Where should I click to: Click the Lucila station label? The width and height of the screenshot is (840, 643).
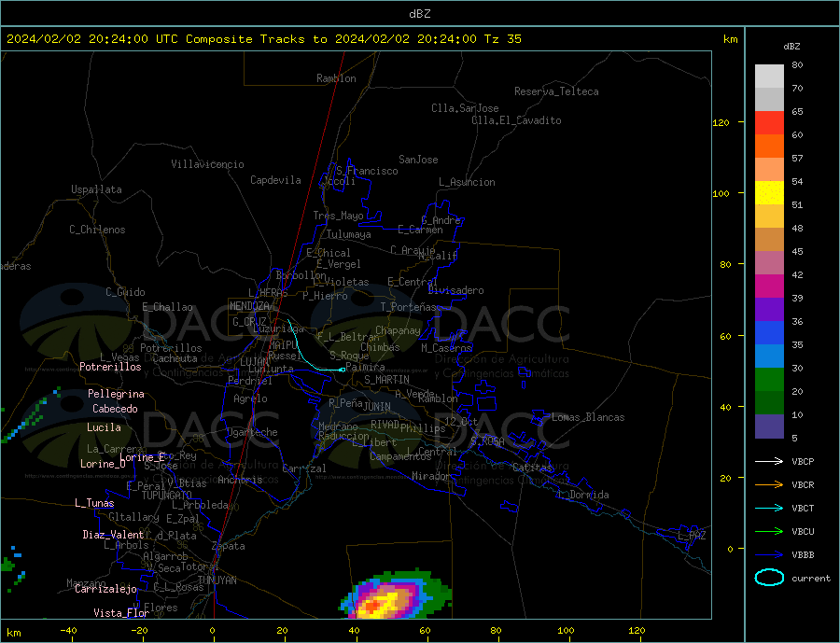pyautogui.click(x=104, y=427)
